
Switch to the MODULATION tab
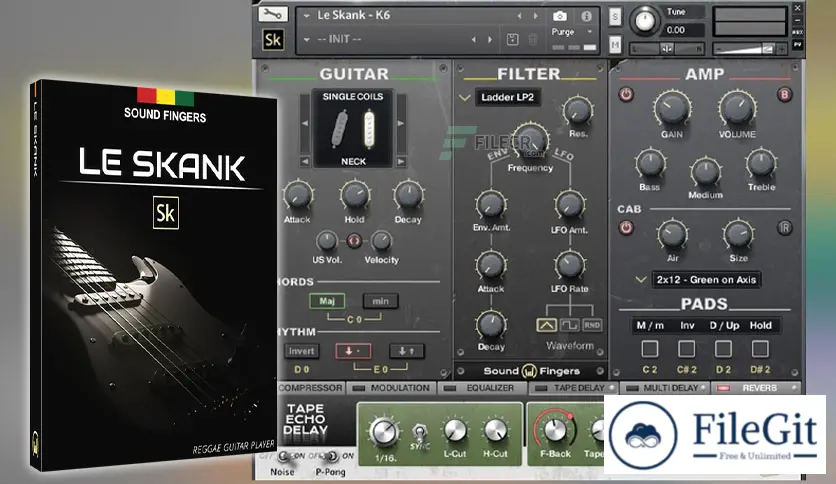(x=392, y=388)
